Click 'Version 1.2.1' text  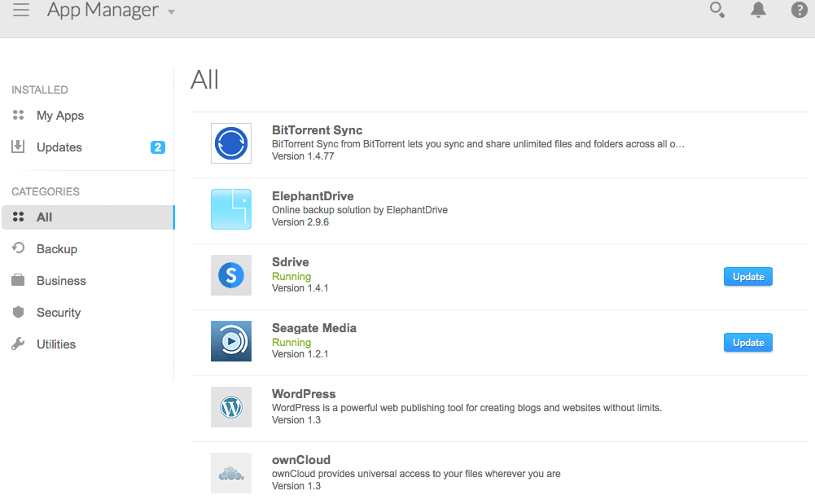point(300,354)
